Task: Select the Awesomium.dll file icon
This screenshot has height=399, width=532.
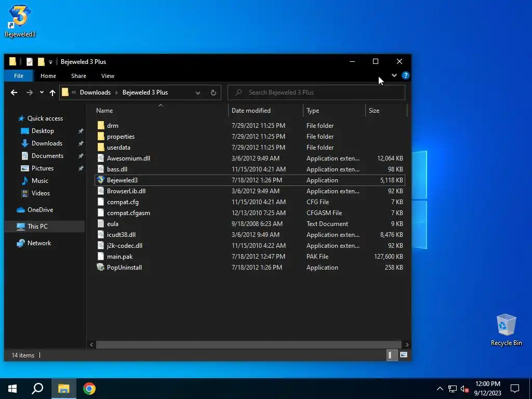Action: point(101,158)
